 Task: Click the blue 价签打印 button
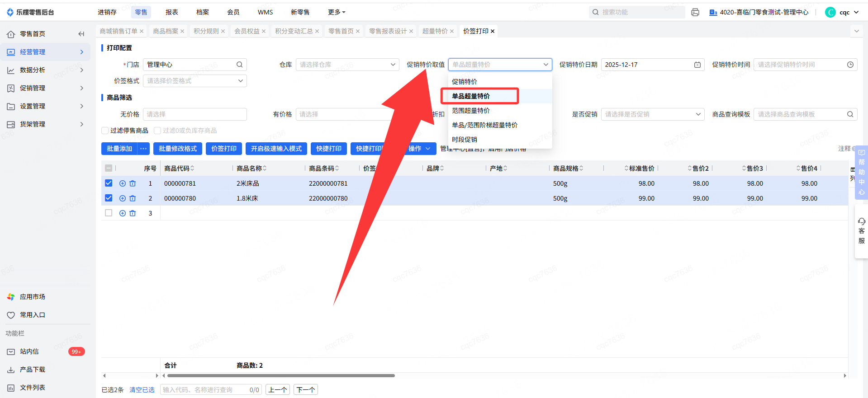(x=224, y=149)
